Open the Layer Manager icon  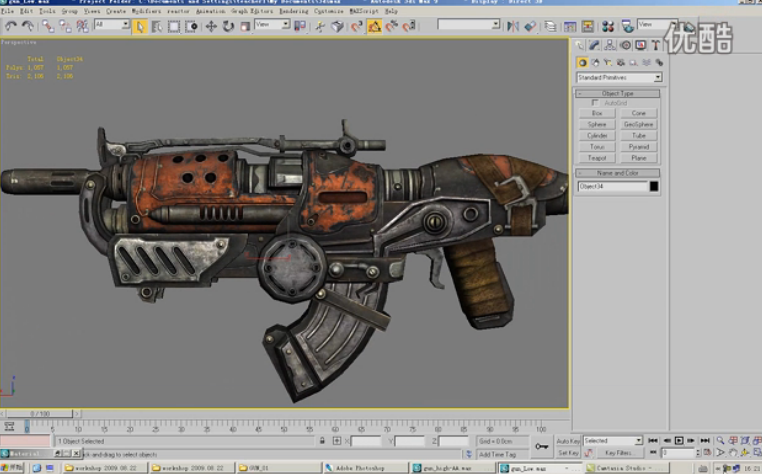550,26
